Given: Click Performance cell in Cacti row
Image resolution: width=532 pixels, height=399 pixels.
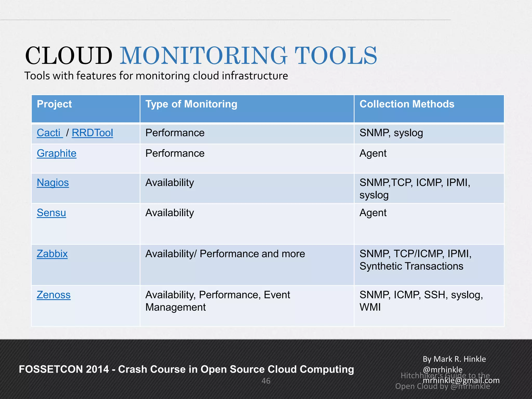Looking at the screenshot, I should [x=247, y=134].
